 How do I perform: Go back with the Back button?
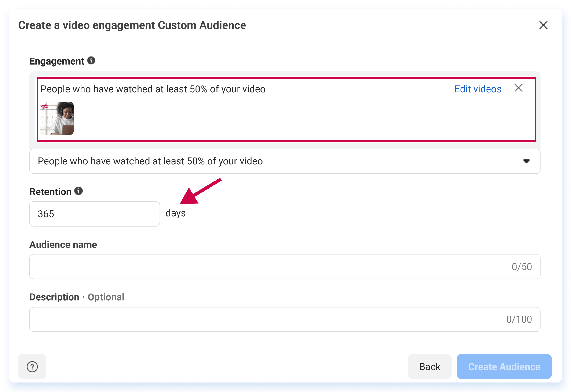430,367
